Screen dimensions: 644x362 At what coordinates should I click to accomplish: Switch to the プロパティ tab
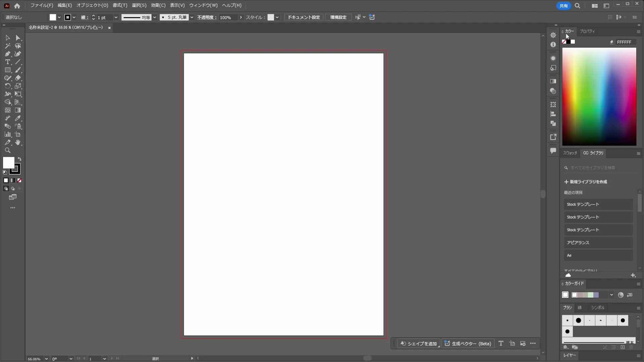click(x=587, y=31)
